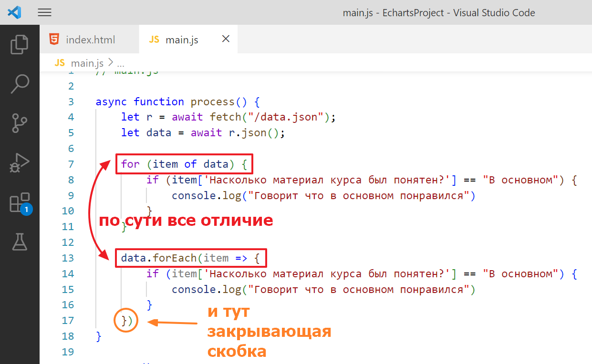This screenshot has width=592, height=364.
Task: Click the forEach method on line 13
Action: coord(174,258)
